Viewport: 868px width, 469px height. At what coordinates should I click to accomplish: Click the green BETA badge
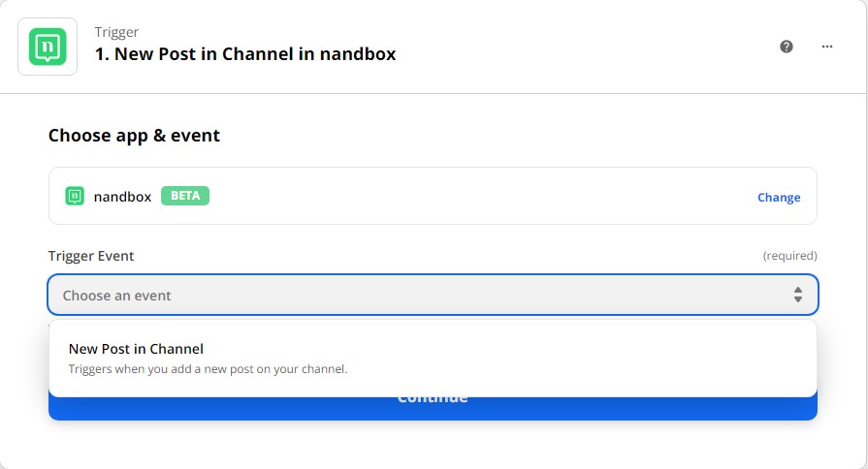(x=185, y=196)
